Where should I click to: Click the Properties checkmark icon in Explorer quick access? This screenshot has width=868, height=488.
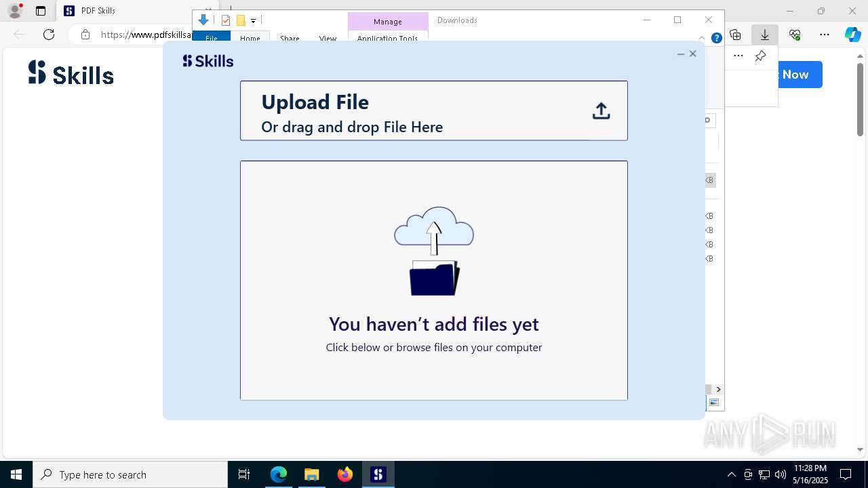[226, 20]
